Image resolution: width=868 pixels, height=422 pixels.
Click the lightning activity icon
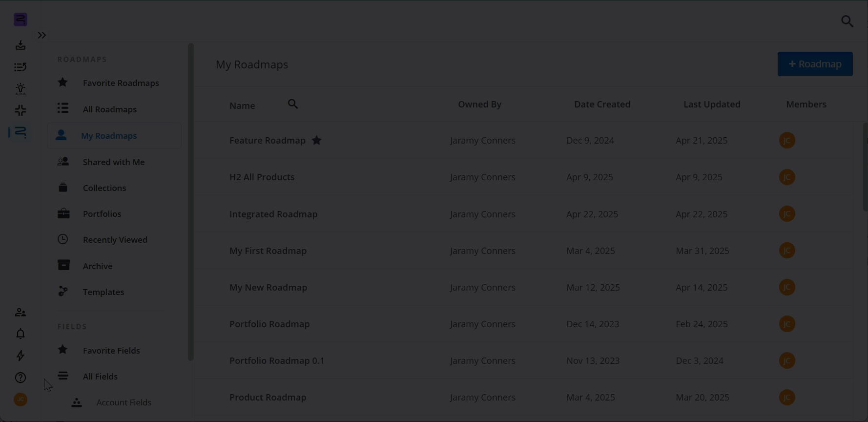[x=20, y=356]
